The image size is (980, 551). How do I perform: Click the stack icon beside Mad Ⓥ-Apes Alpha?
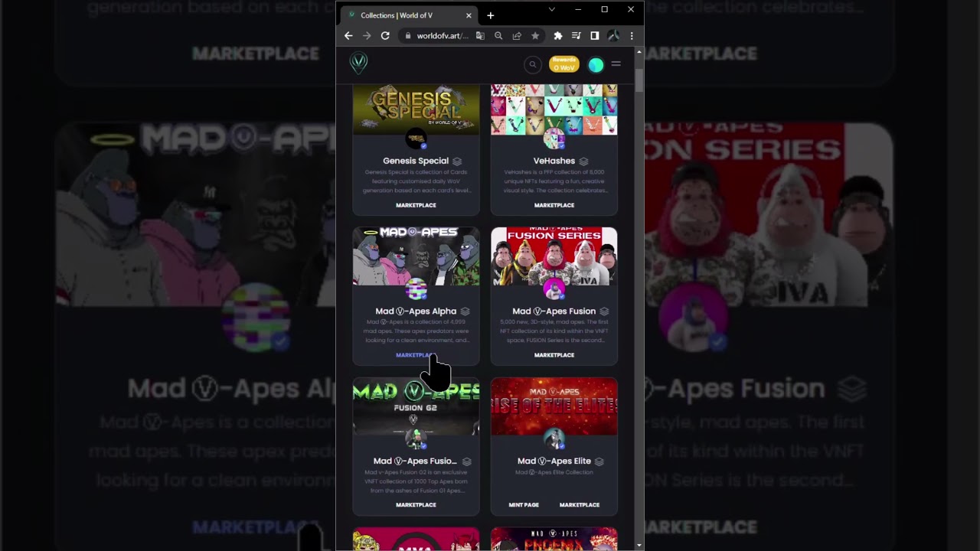(x=465, y=311)
